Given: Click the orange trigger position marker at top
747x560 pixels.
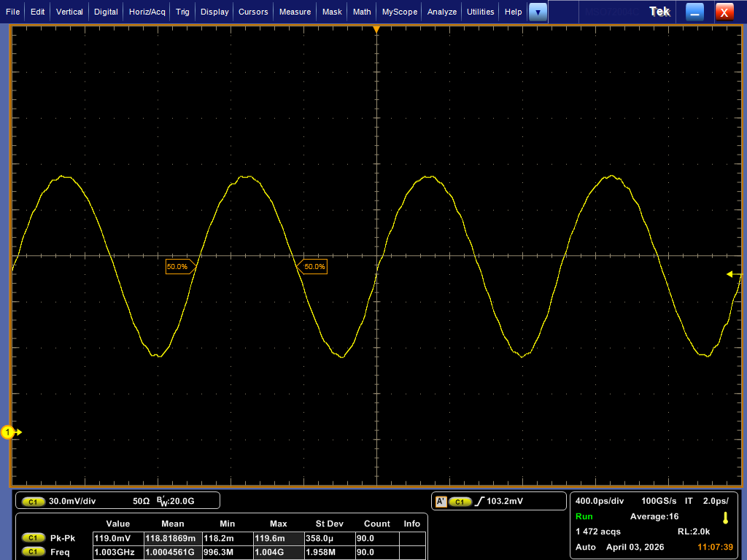Looking at the screenshot, I should click(376, 29).
